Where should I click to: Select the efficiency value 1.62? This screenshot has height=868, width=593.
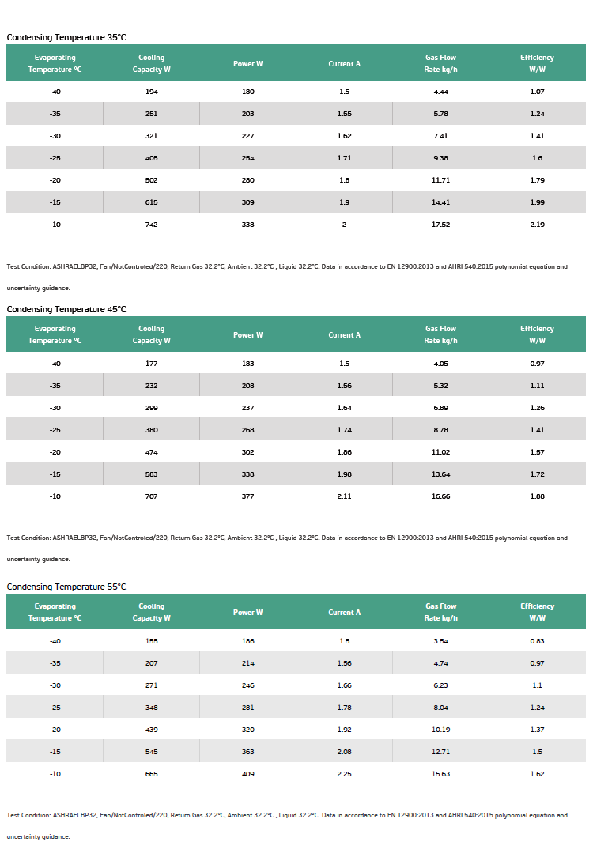tap(537, 773)
